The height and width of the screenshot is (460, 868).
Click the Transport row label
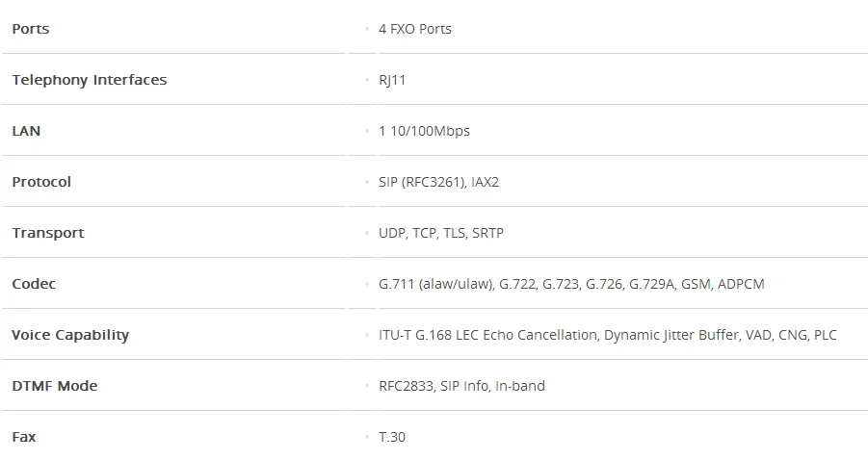coord(48,233)
